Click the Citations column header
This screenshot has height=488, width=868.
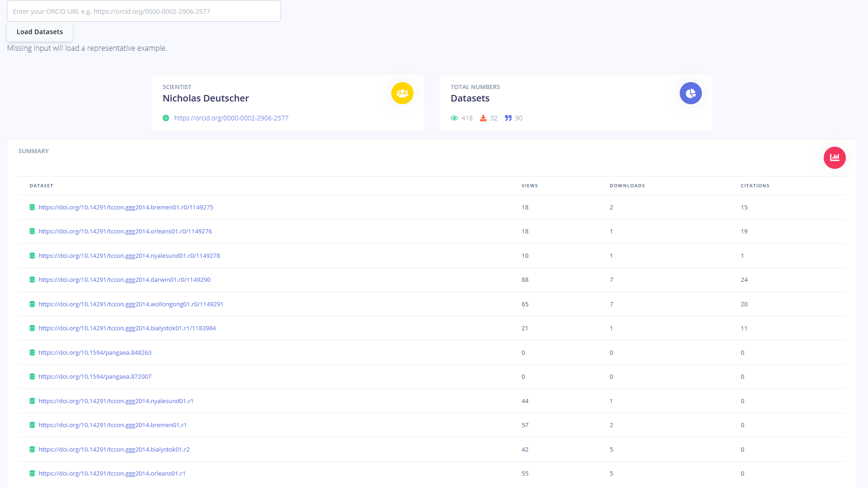click(x=754, y=186)
